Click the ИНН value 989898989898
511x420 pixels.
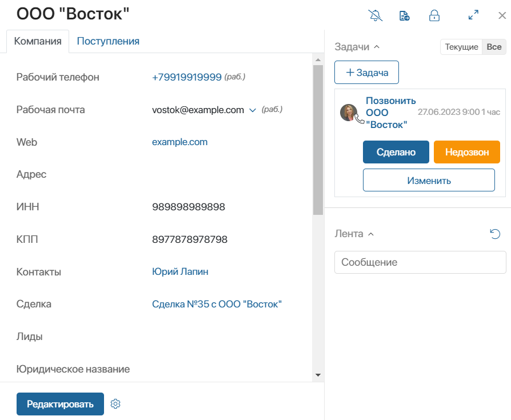point(189,207)
